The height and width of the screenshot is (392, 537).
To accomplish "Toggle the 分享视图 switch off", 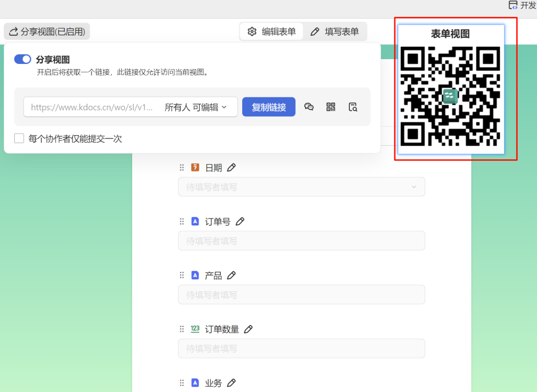I will (23, 59).
